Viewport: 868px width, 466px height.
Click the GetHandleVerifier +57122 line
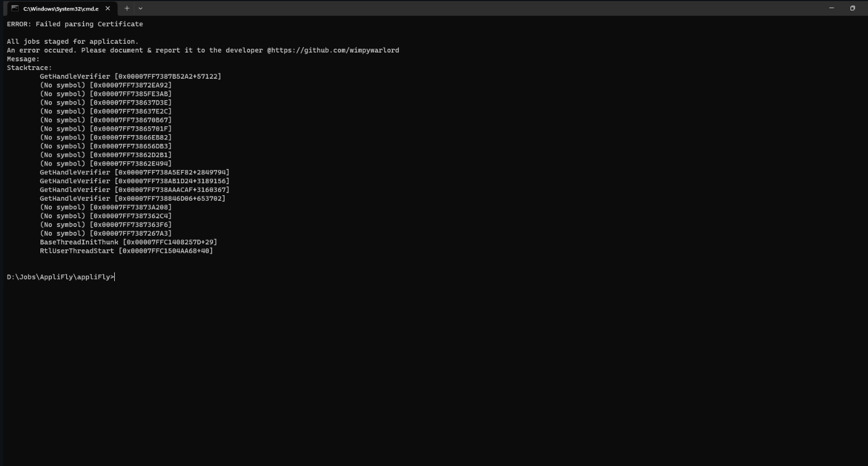(131, 77)
